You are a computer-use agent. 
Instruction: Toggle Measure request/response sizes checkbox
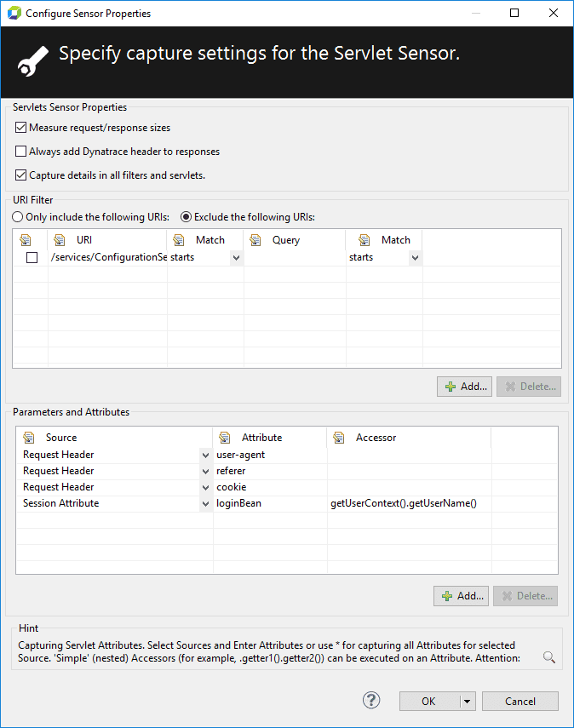(21, 128)
